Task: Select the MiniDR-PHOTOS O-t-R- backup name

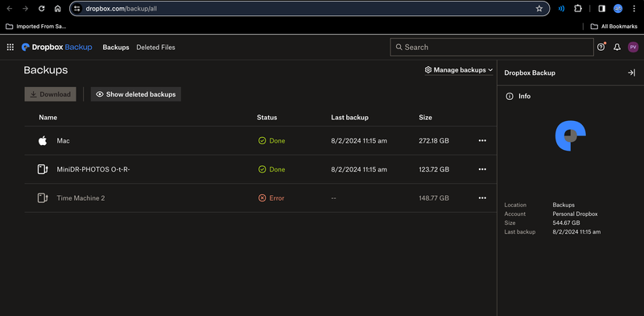Action: coord(93,169)
